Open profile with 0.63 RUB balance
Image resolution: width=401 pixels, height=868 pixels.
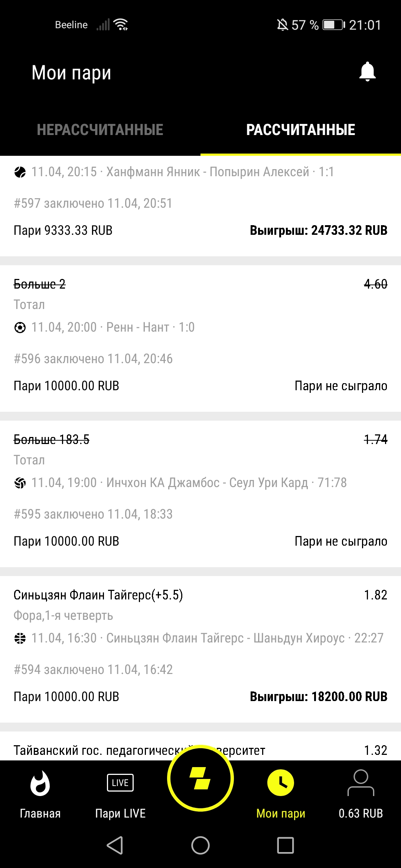pyautogui.click(x=361, y=795)
